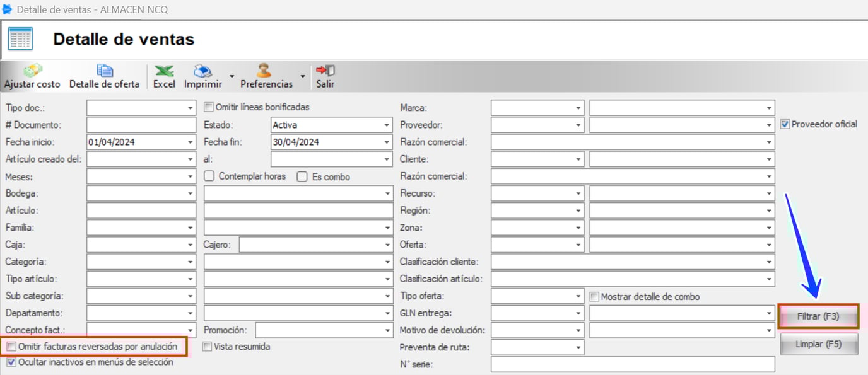Viewport: 868px width, 375px height.
Task: Open the Fecha inicio date dropdown
Action: [191, 142]
